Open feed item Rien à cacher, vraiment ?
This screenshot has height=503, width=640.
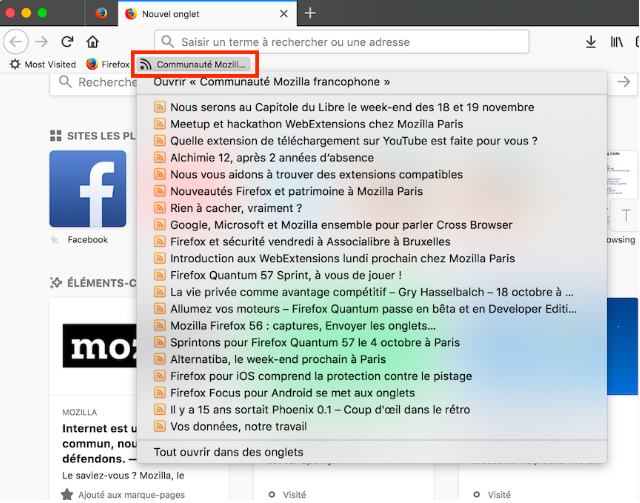pos(236,208)
